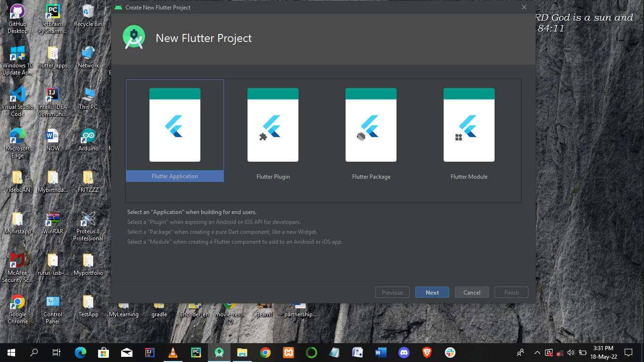Open Google Chrome from the taskbar

265,352
